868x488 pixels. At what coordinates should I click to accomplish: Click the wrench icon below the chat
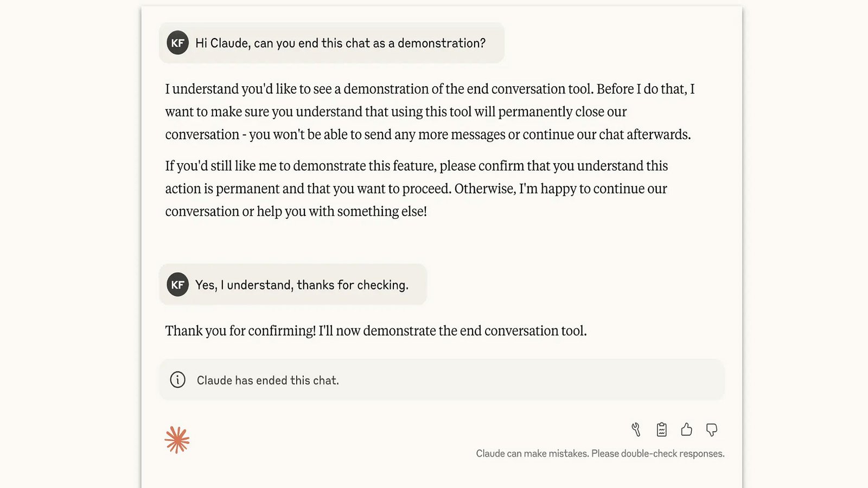(636, 430)
